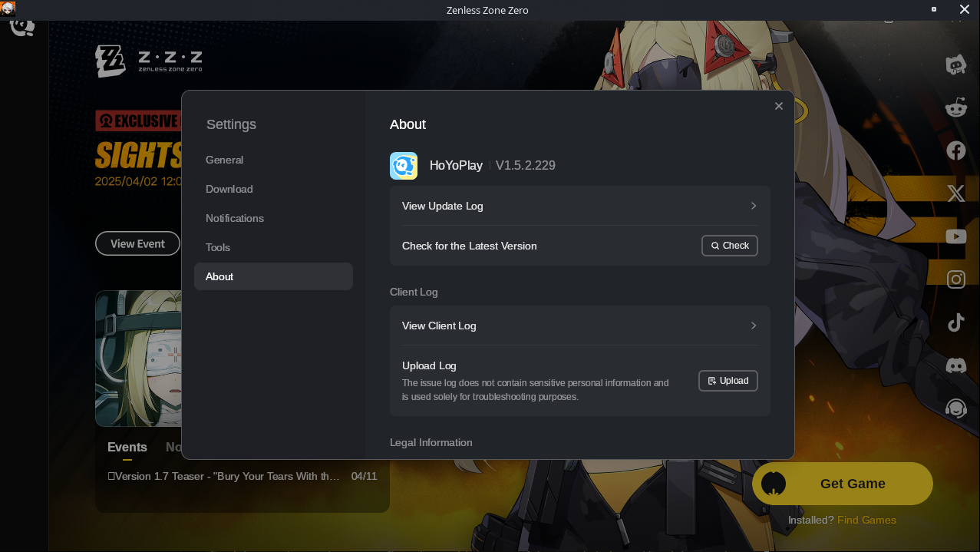Screen dimensions: 980x552
Task: Select About in Settings sidebar
Action: [x=273, y=276]
